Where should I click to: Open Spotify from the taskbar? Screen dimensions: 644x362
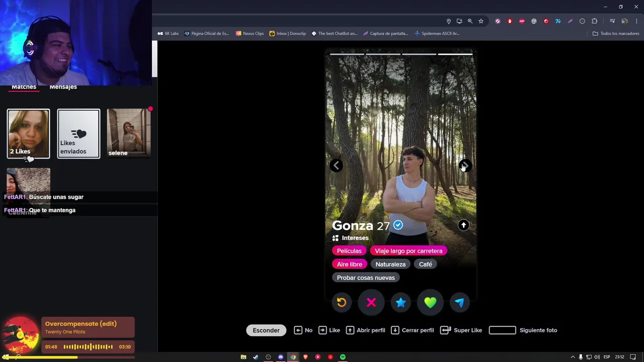(343, 357)
